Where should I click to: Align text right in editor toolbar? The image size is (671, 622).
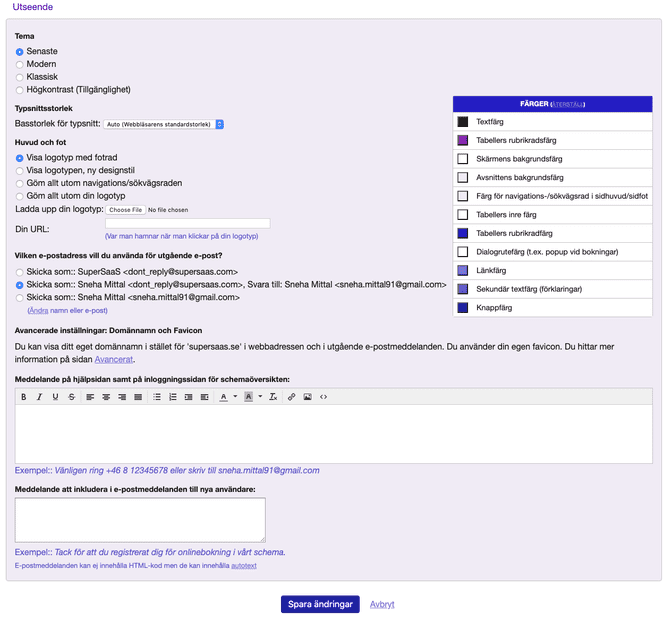[122, 397]
